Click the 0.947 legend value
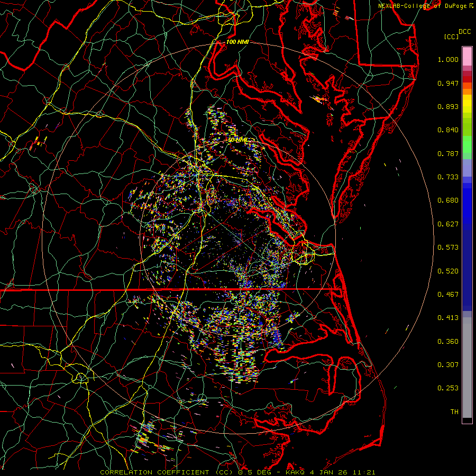 point(448,84)
